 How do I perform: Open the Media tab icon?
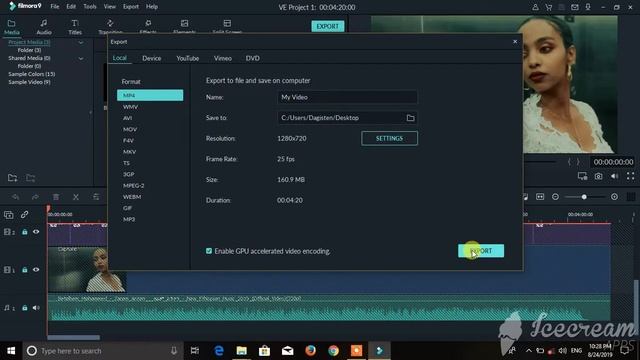tap(11, 24)
